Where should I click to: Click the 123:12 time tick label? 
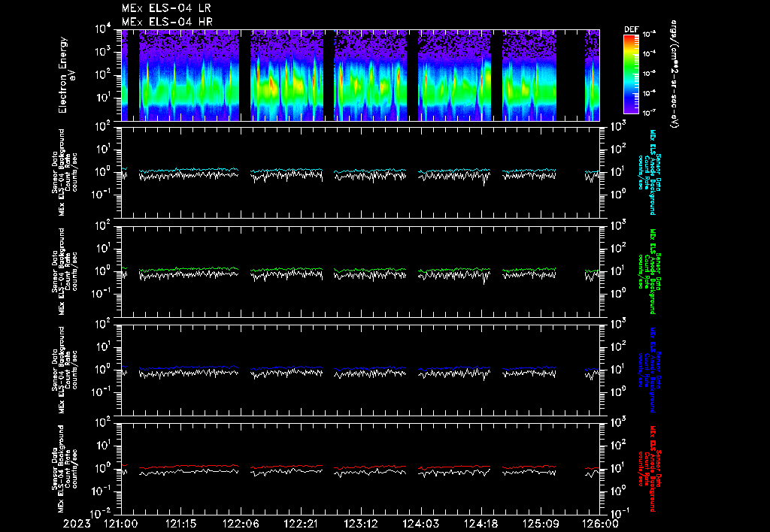pyautogui.click(x=361, y=524)
